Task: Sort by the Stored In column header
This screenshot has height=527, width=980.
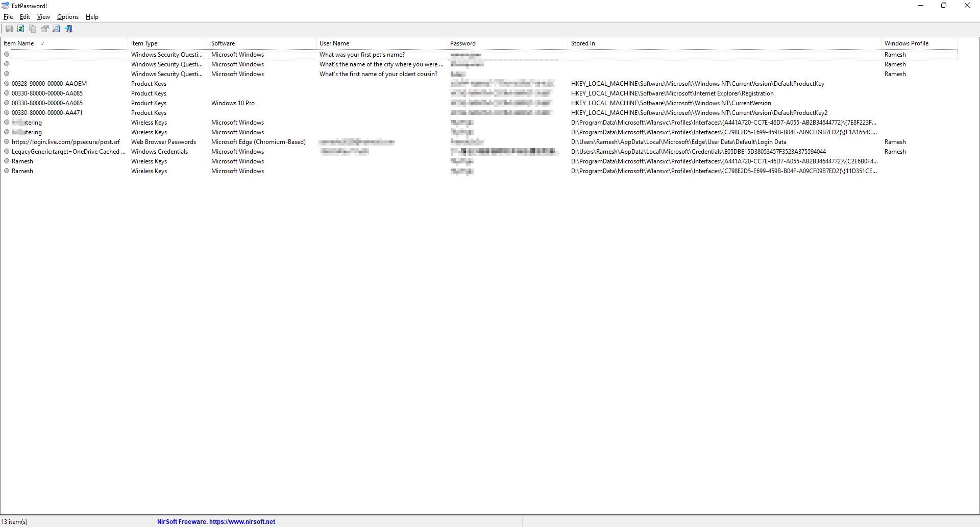Action: coord(724,43)
